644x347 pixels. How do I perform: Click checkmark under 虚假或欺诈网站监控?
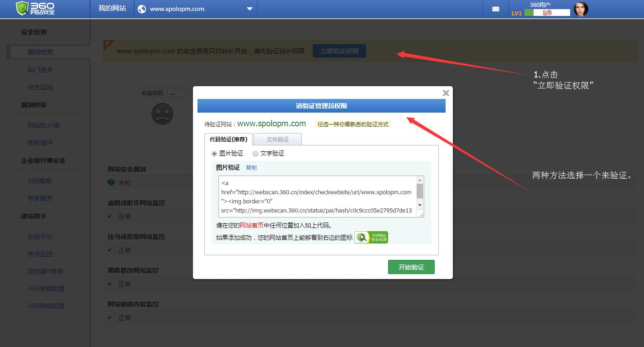coord(110,216)
